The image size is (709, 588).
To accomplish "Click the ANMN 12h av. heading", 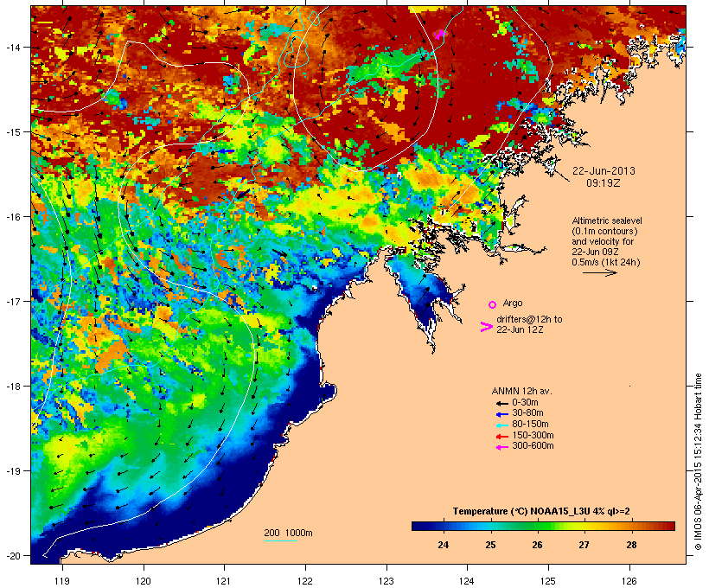I will click(521, 391).
